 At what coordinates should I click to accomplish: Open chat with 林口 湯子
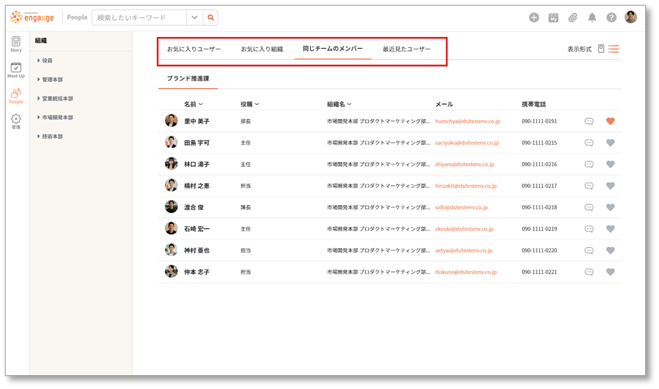(589, 164)
